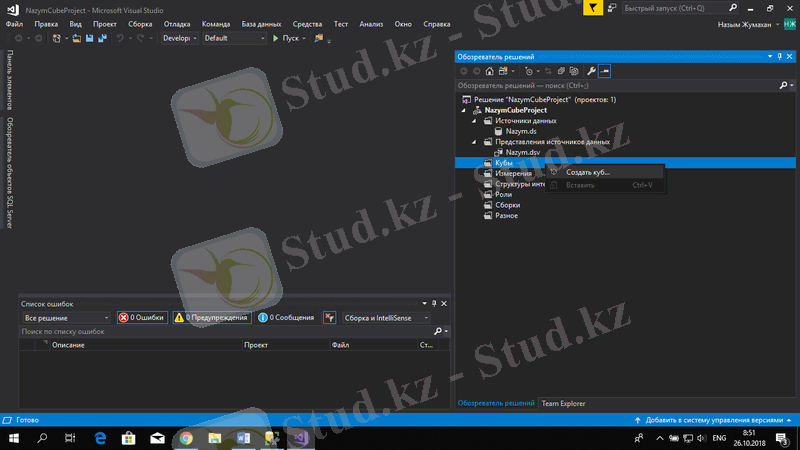Click the Save All toolbar icon
The height and width of the screenshot is (450, 800).
pos(101,38)
